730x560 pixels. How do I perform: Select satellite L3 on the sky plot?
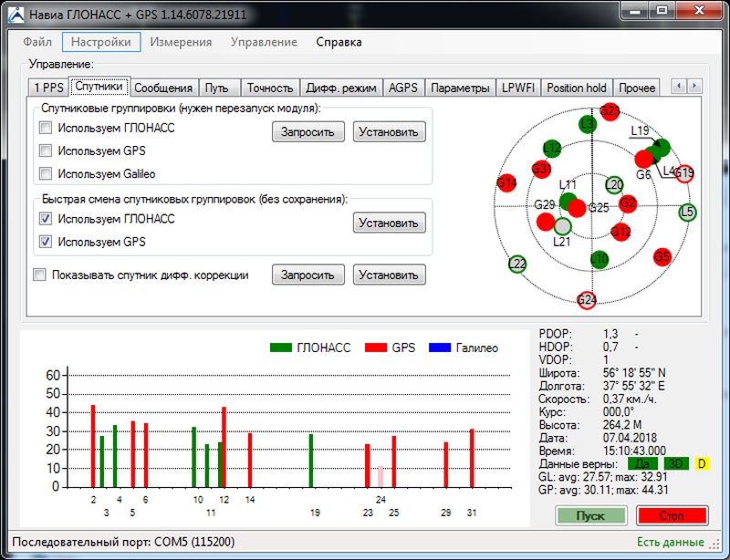click(x=588, y=124)
